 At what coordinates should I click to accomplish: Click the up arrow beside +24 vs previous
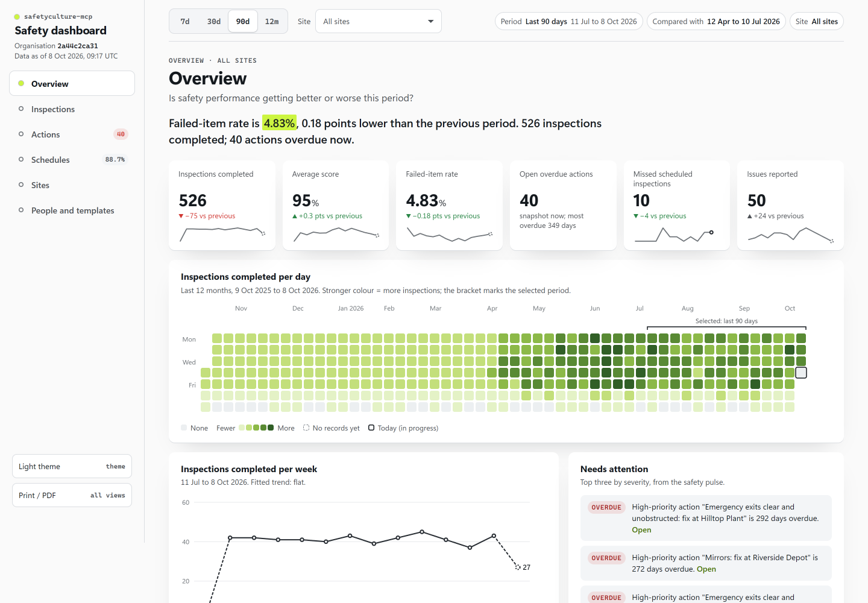click(x=750, y=216)
